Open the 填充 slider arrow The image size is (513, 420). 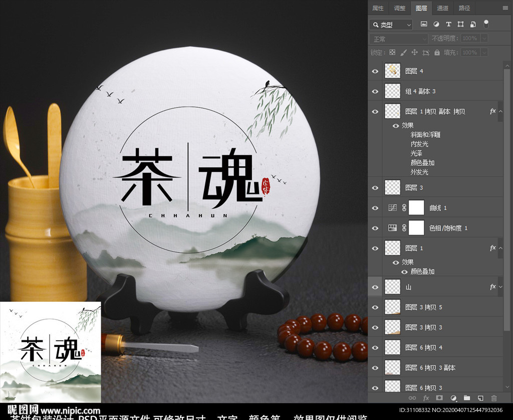pyautogui.click(x=484, y=53)
